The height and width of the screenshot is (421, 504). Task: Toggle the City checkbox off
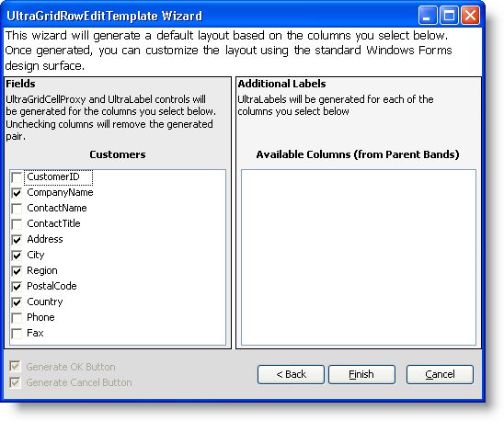pyautogui.click(x=17, y=256)
